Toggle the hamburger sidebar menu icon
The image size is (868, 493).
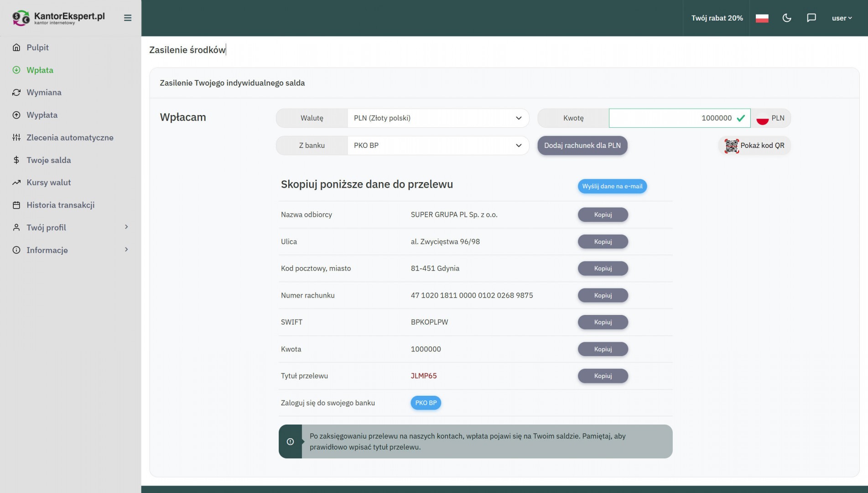click(128, 18)
